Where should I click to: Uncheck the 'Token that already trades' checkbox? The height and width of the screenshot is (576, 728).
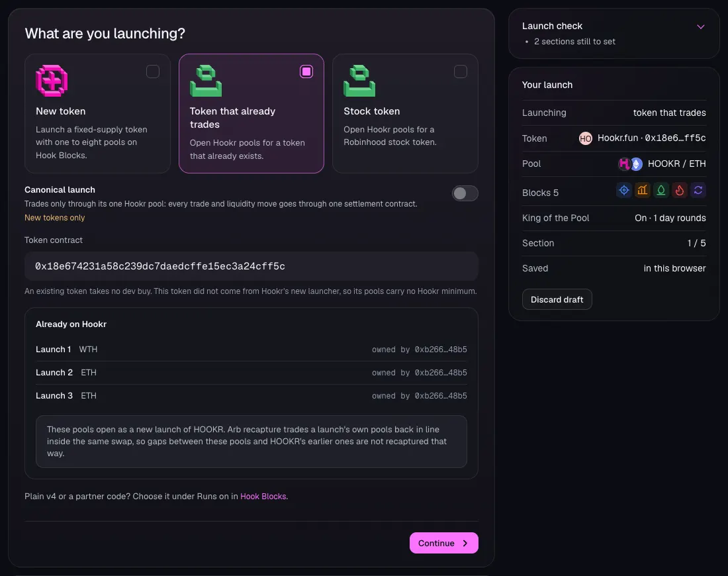coord(306,72)
